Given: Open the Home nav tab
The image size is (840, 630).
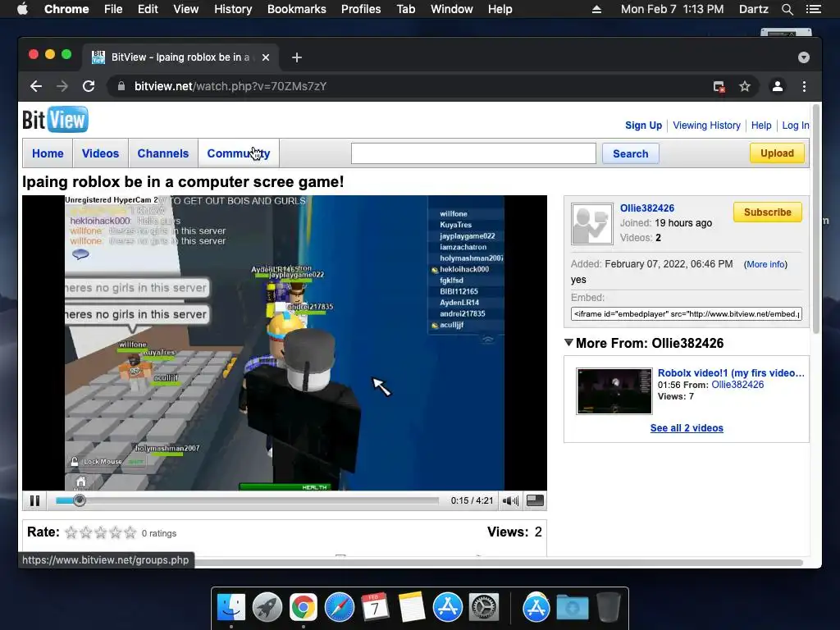Looking at the screenshot, I should click(48, 153).
